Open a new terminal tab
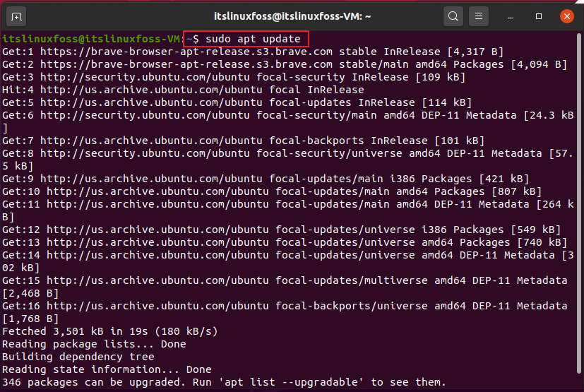The height and width of the screenshot is (392, 584). tap(16, 17)
